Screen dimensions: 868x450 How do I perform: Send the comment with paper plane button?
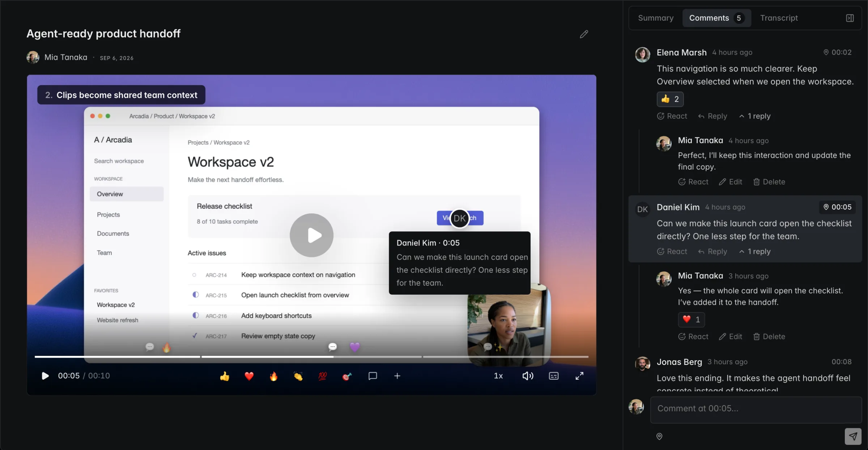tap(853, 437)
